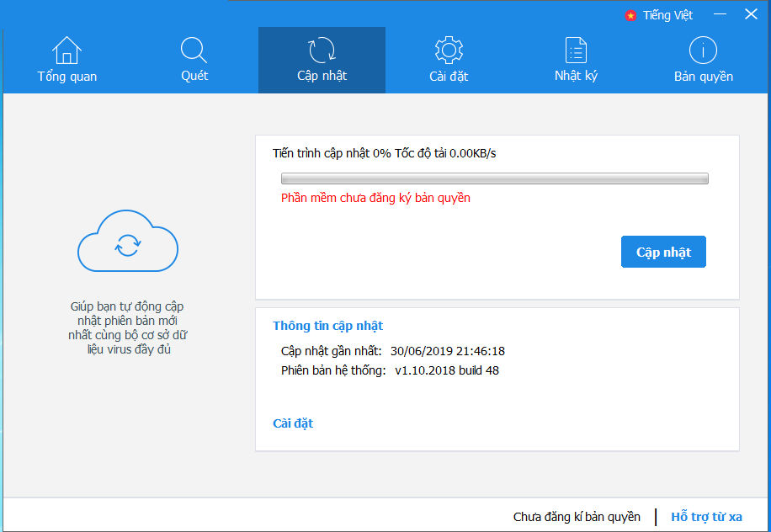771x532 pixels.
Task: Click the Vietnam flag icon
Action: 630,15
